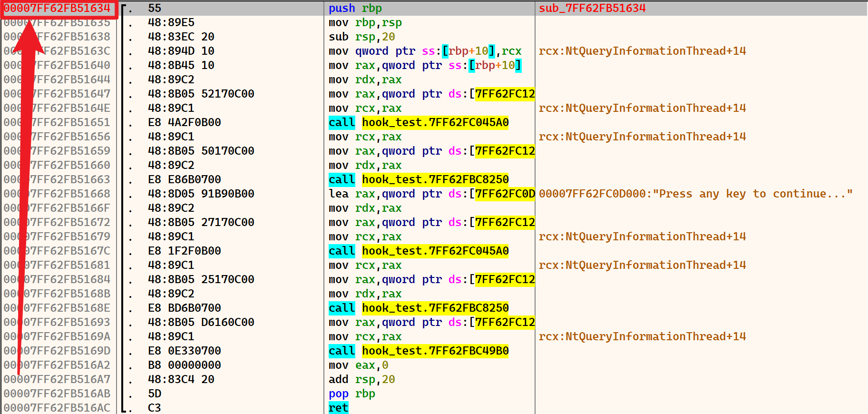Click 'mov qword ptr ss:[rbp+10],rcx' instruction
This screenshot has height=414, width=868.
(x=425, y=51)
